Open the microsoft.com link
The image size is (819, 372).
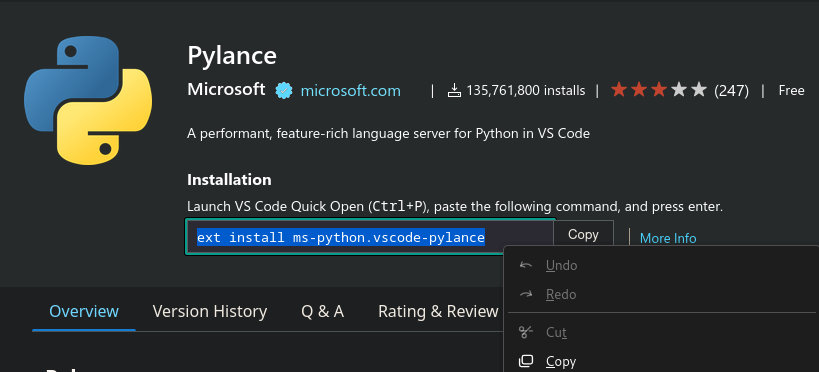pos(350,91)
